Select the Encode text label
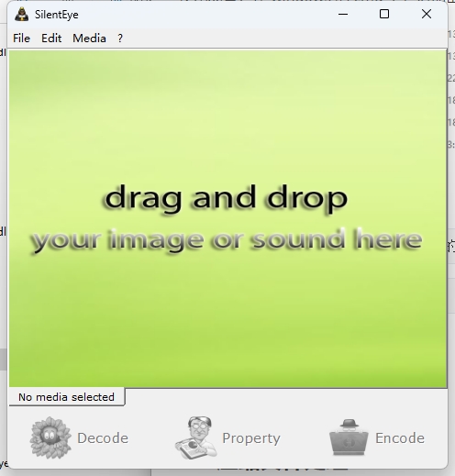Viewport: 455px width, 476px height. click(x=400, y=438)
